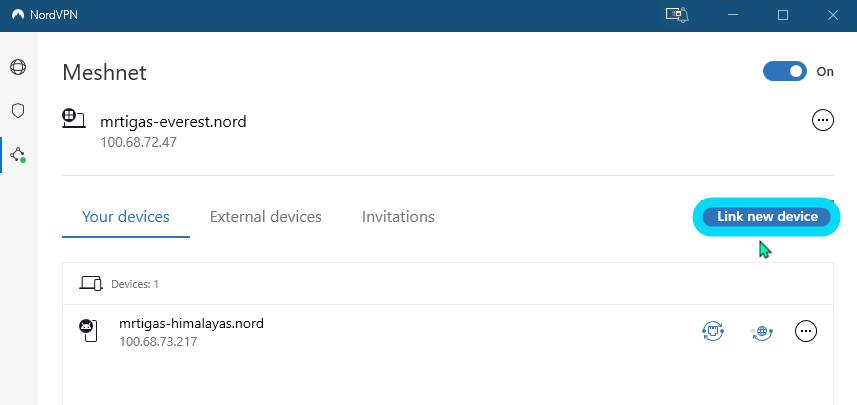Viewport: 857px width, 405px height.
Task: Click the mrtigas-himalayas.nord device name
Action: click(191, 323)
